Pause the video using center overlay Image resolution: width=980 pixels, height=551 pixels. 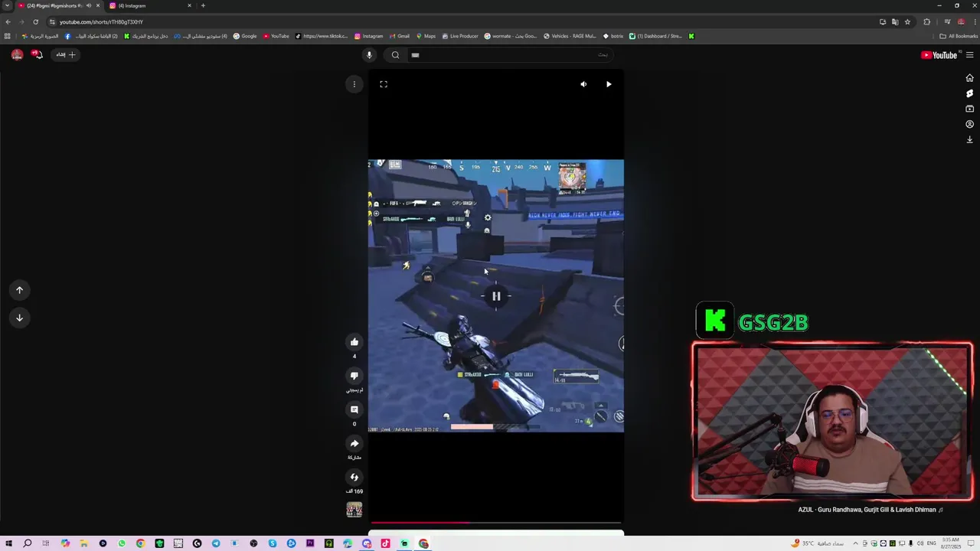click(496, 296)
